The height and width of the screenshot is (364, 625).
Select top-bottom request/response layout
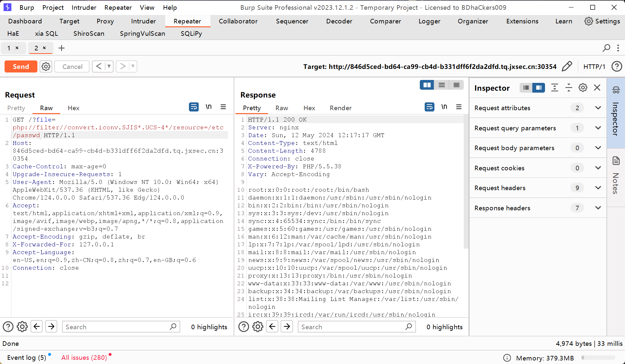(442, 85)
